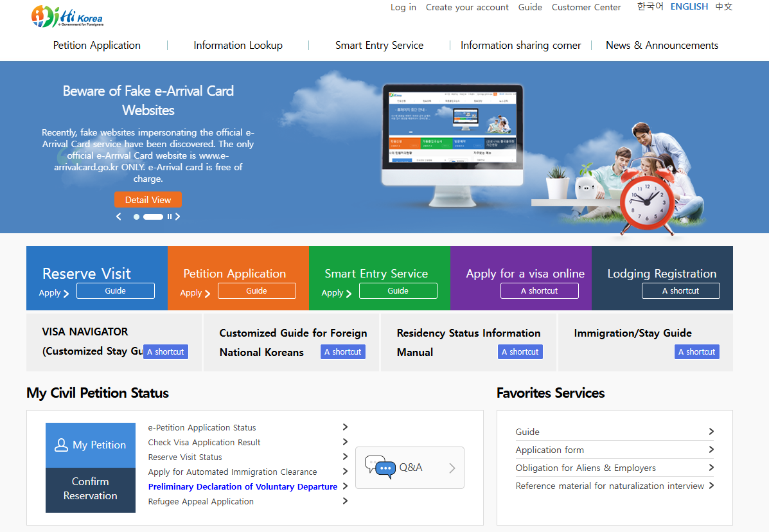Open News & Announcements menu

[662, 45]
